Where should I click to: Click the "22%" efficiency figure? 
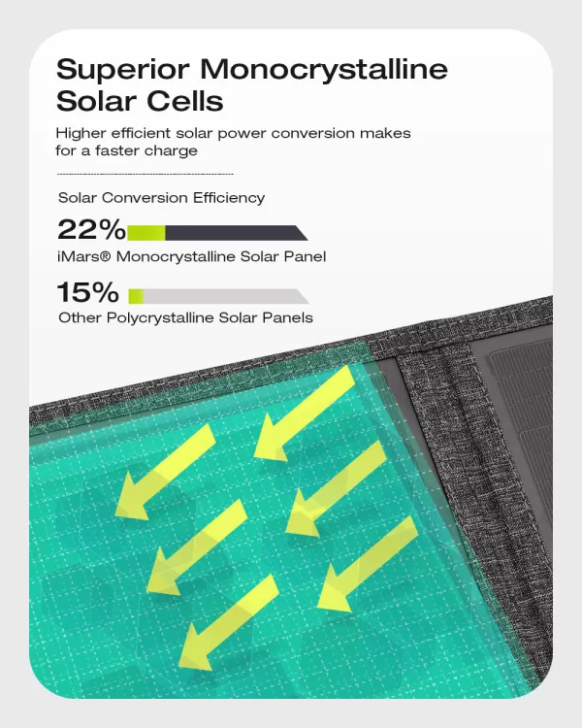coord(90,231)
